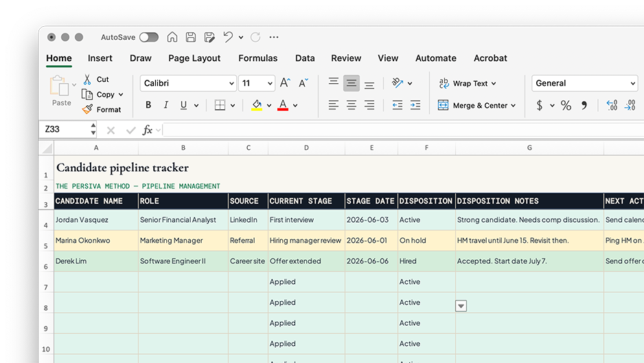The height and width of the screenshot is (363, 644).
Task: Expand Merge & Center options arrow
Action: pyautogui.click(x=514, y=106)
